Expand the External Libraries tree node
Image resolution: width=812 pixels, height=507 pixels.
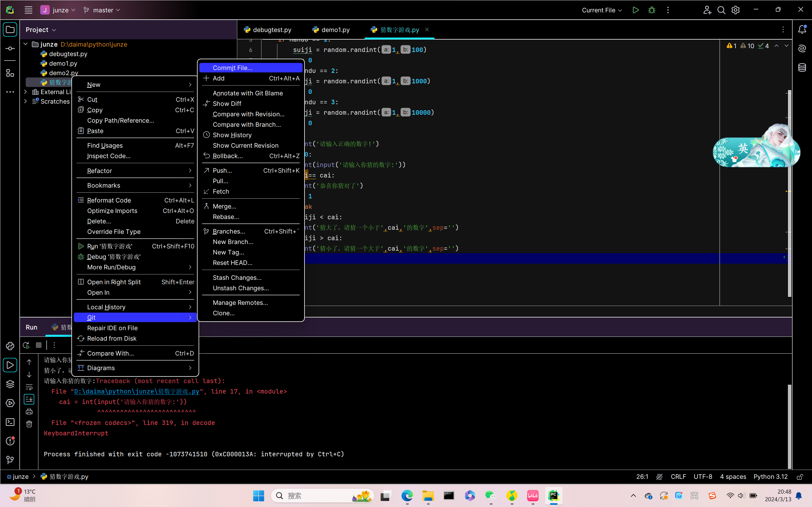pos(25,92)
